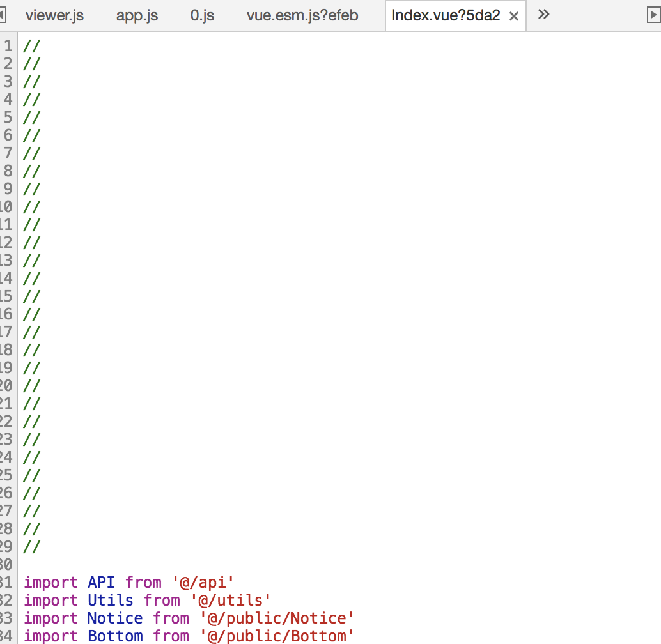Click the '@/api' string
The height and width of the screenshot is (644, 661).
point(203,583)
